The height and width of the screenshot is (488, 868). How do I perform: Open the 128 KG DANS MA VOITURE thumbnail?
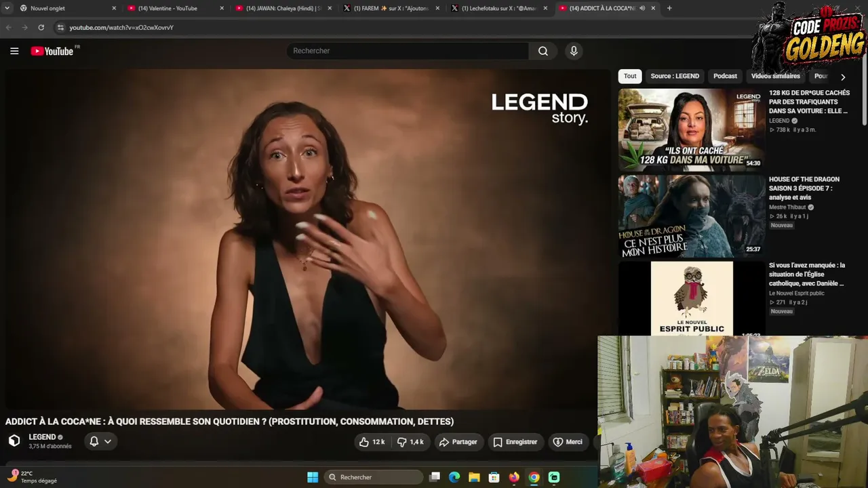click(691, 129)
